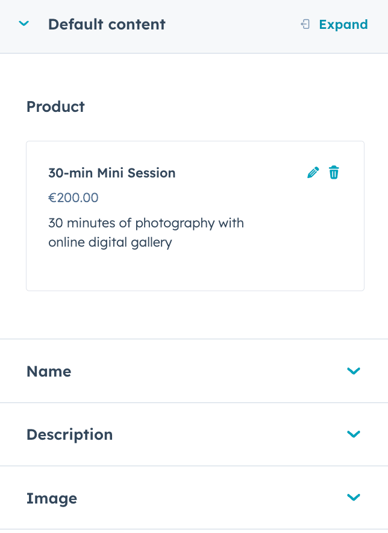The height and width of the screenshot is (533, 388).
Task: Delete product with the trash icon
Action: click(334, 173)
